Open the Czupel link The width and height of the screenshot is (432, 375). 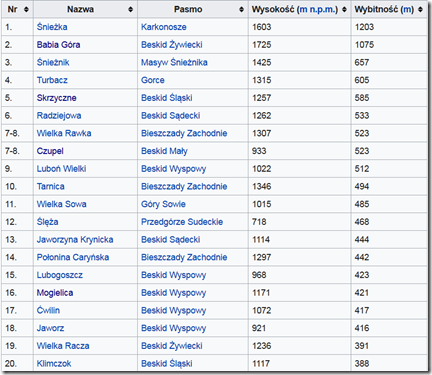[50, 151]
